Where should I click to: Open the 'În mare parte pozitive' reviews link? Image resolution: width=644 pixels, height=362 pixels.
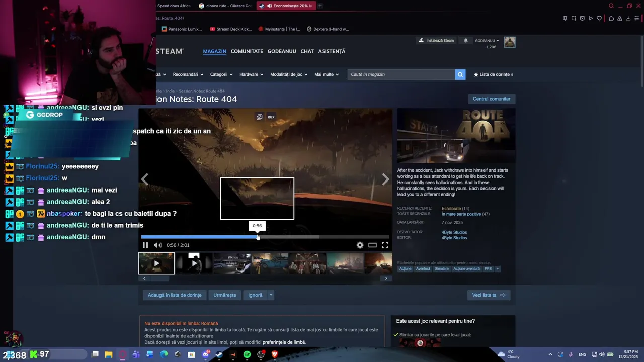(461, 214)
